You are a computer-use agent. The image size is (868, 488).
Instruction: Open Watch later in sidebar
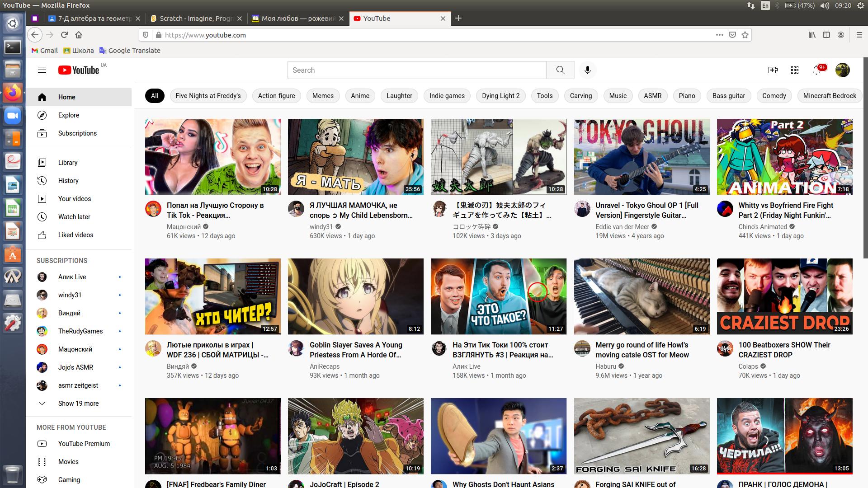[74, 217]
